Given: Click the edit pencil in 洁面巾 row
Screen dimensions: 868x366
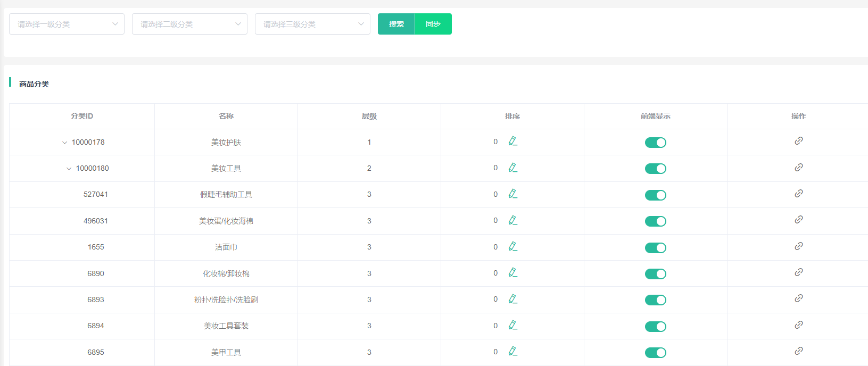Looking at the screenshot, I should pos(512,246).
